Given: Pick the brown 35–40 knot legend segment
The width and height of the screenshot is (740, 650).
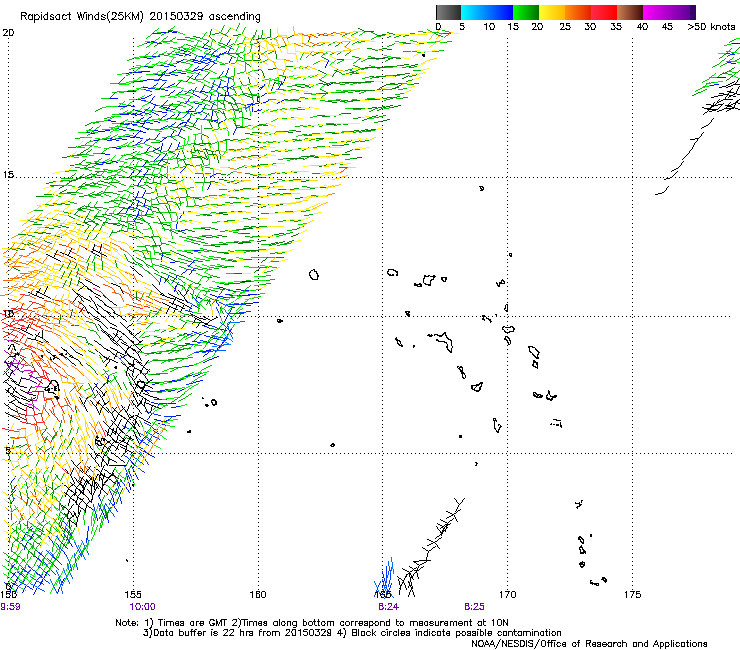Looking at the screenshot, I should 630,12.
